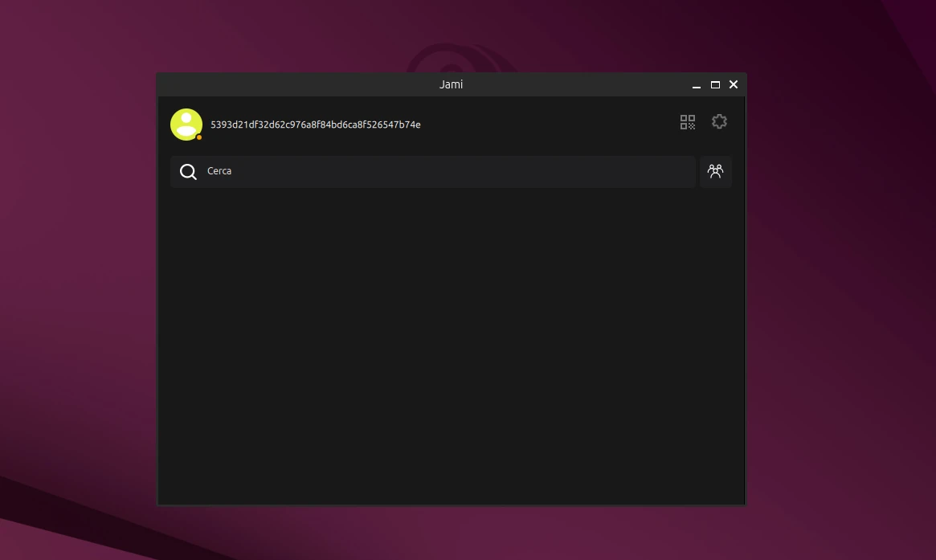Click the "Cerca" placeholder text
The width and height of the screenshot is (936, 560).
tap(219, 171)
